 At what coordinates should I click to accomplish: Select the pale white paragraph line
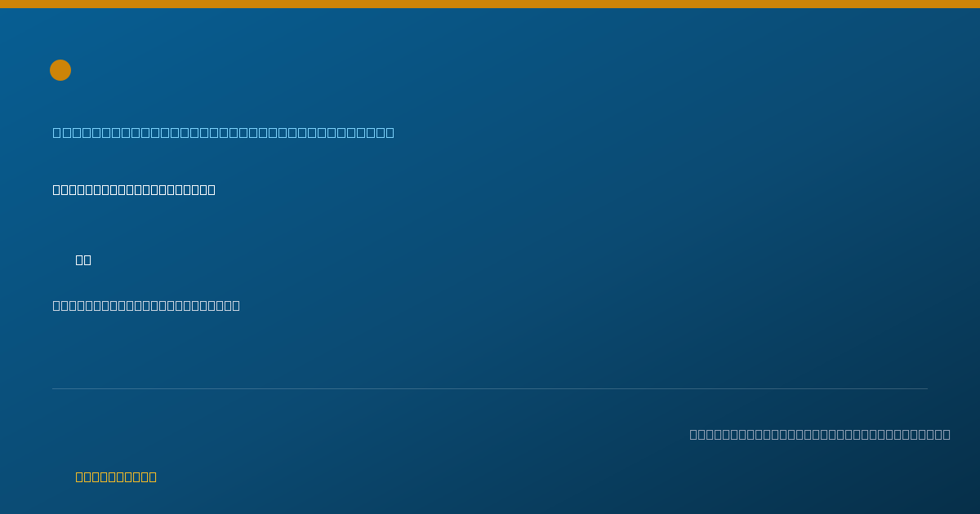(146, 305)
